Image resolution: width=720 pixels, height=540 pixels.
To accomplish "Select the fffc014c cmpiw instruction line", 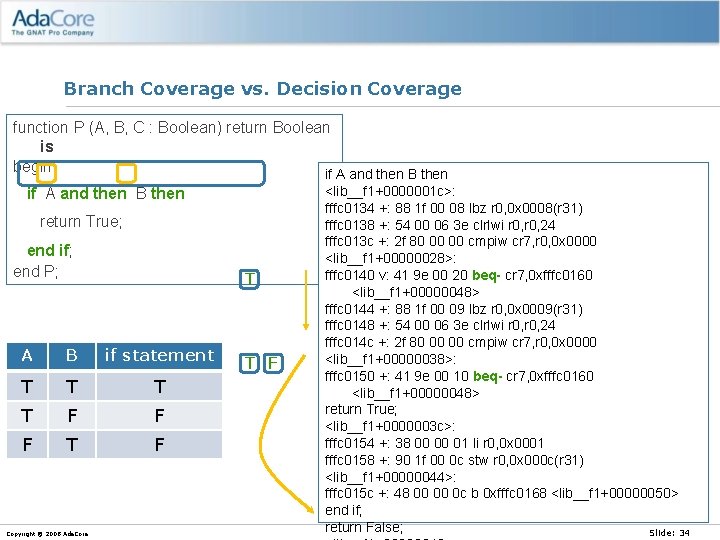I will coord(461,343).
